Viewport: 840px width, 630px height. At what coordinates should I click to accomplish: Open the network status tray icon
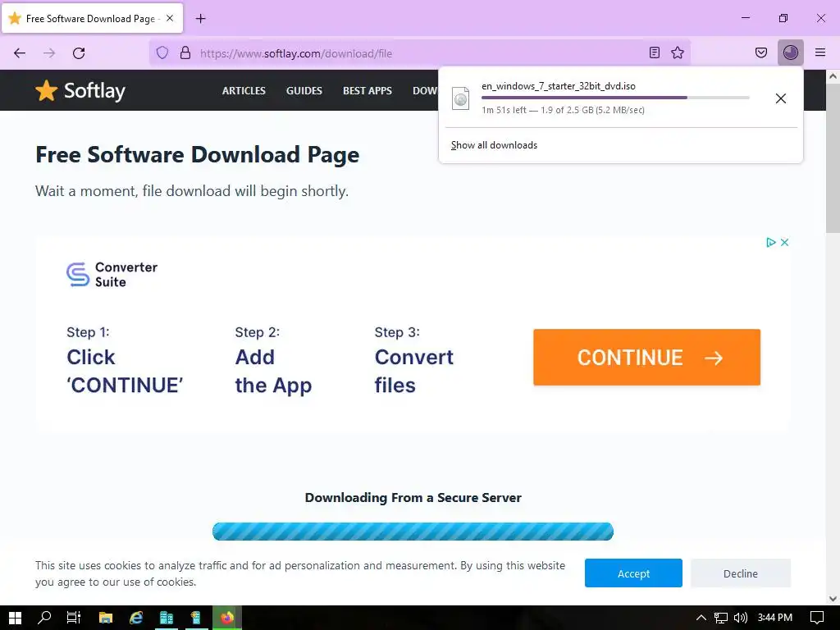click(x=721, y=618)
